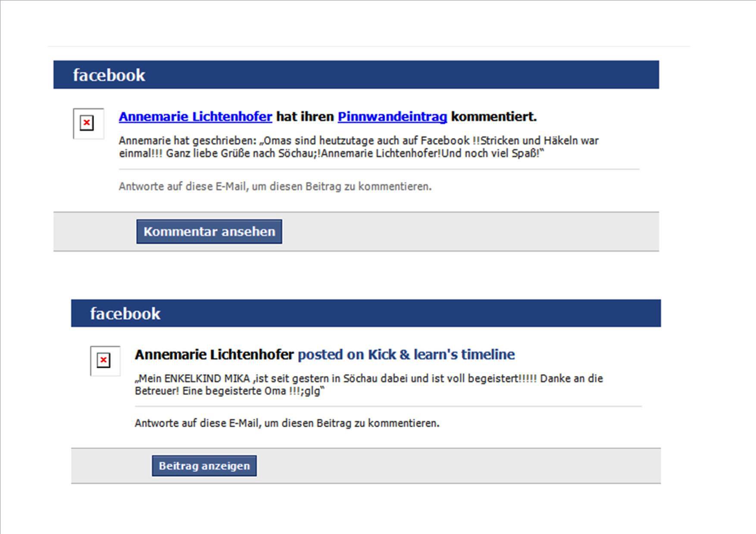The width and height of the screenshot is (756, 534).
Task: Click the facebook logo in the lower header
Action: tap(125, 314)
